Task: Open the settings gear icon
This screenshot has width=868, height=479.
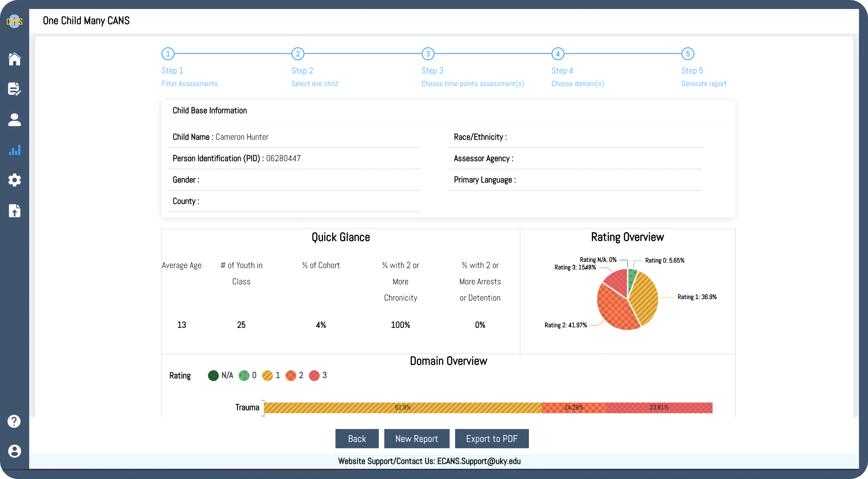Action: (14, 180)
